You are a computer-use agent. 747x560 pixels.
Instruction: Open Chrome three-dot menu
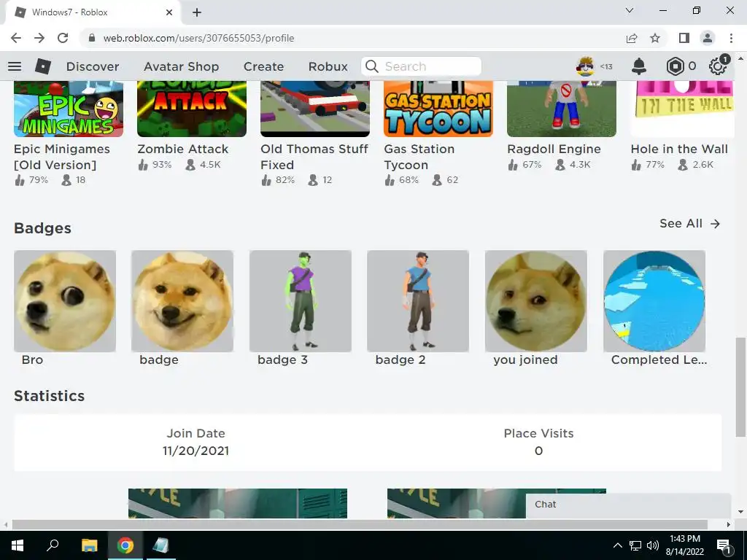[731, 38]
